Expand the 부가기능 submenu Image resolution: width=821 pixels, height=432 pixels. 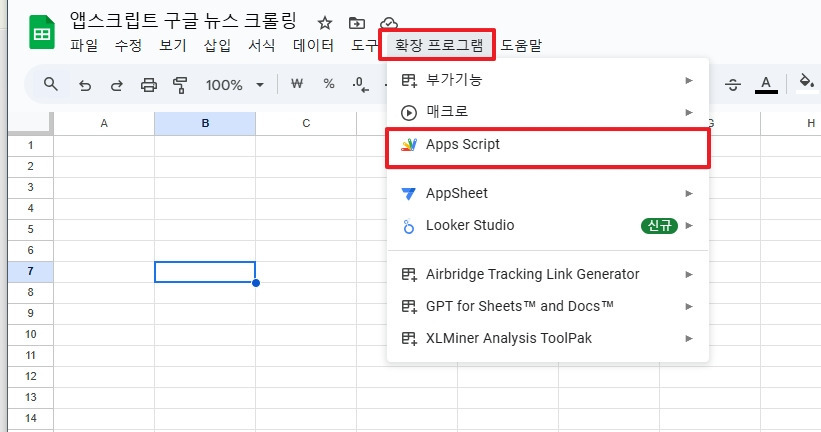click(x=548, y=80)
